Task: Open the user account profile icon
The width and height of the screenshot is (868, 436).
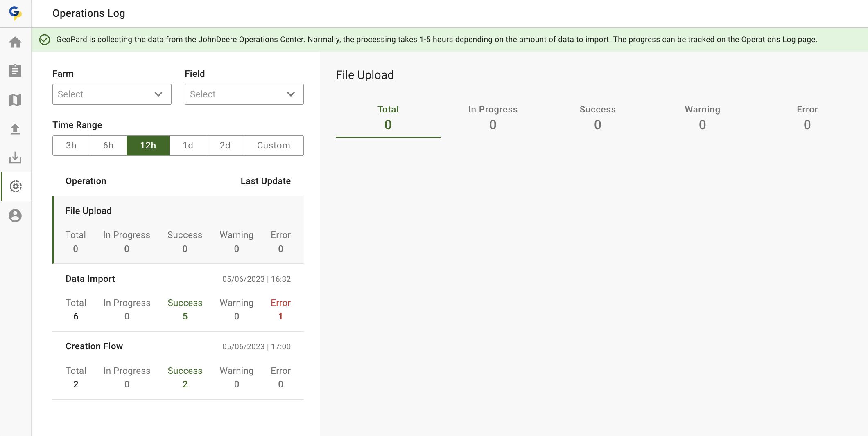Action: coord(15,216)
